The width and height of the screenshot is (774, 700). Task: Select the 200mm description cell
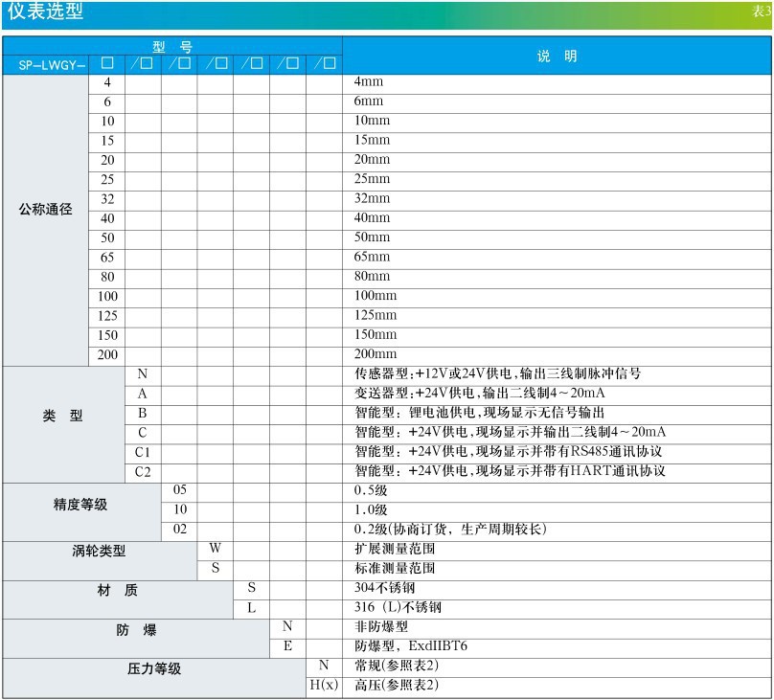[376, 353]
